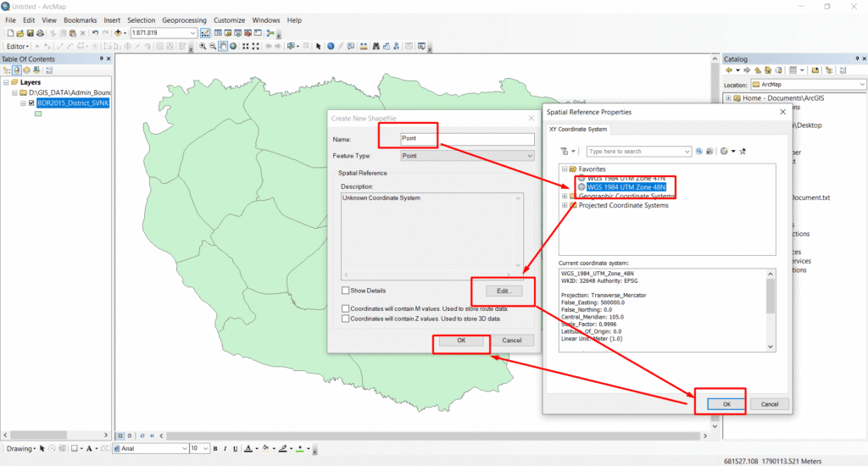The image size is (868, 466).
Task: Click List By Visibility icon in TOC
Action: coord(26,70)
